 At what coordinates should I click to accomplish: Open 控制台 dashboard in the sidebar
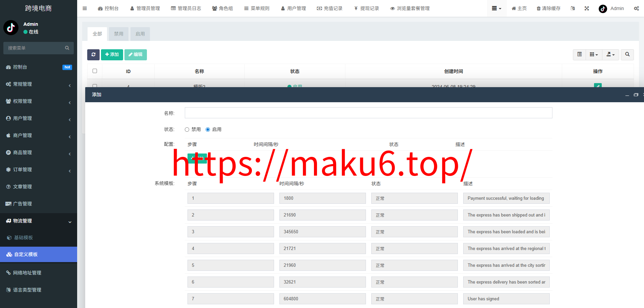[x=39, y=67]
